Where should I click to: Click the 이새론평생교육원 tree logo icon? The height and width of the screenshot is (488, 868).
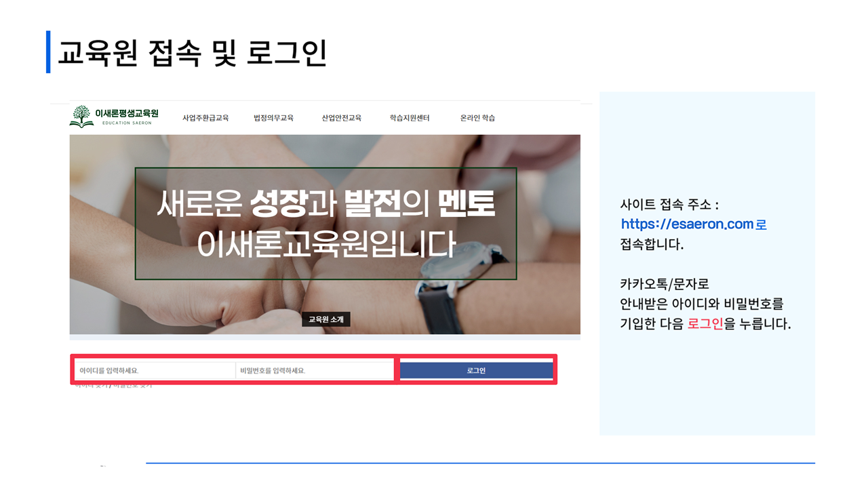pos(81,116)
